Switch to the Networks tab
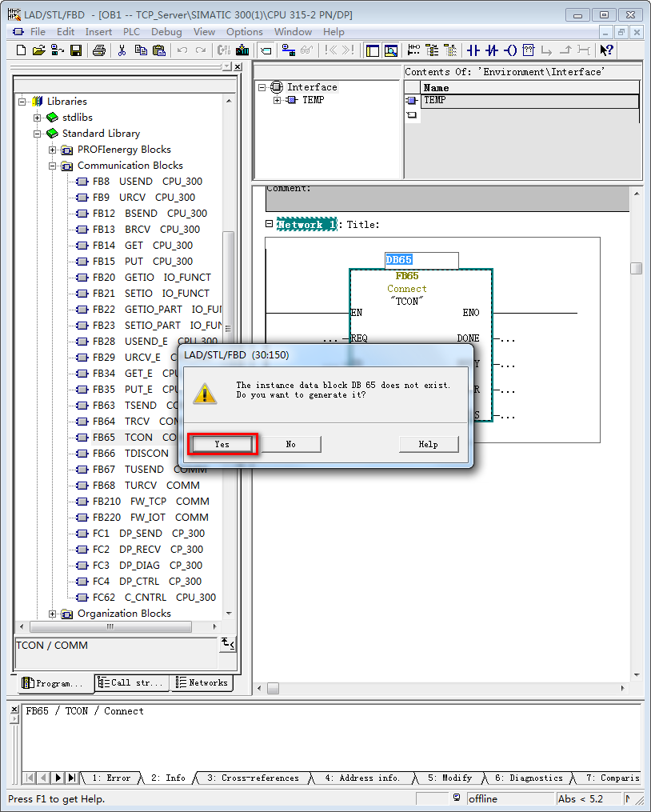Screen dimensions: 651x812 pos(202,682)
